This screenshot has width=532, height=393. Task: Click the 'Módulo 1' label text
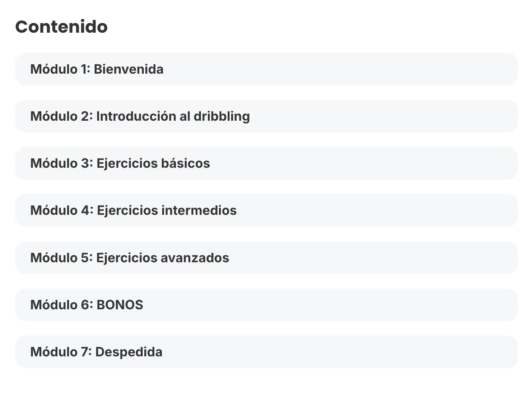[x=59, y=69]
